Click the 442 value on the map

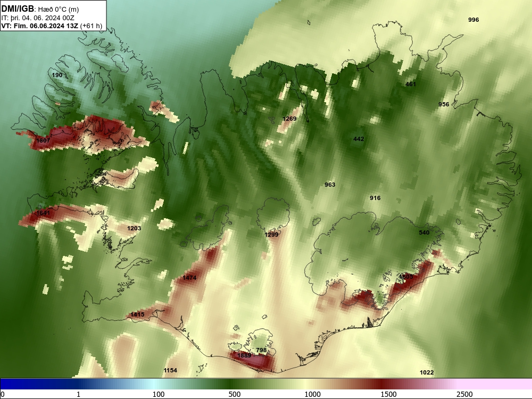(359, 139)
